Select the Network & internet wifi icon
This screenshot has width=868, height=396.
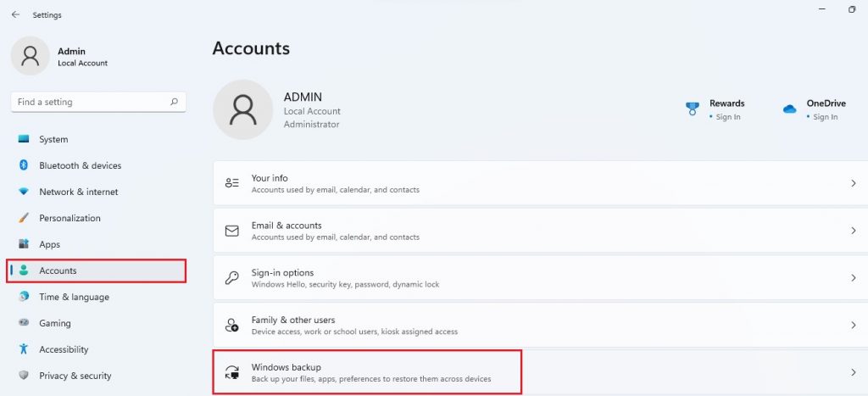tap(23, 192)
